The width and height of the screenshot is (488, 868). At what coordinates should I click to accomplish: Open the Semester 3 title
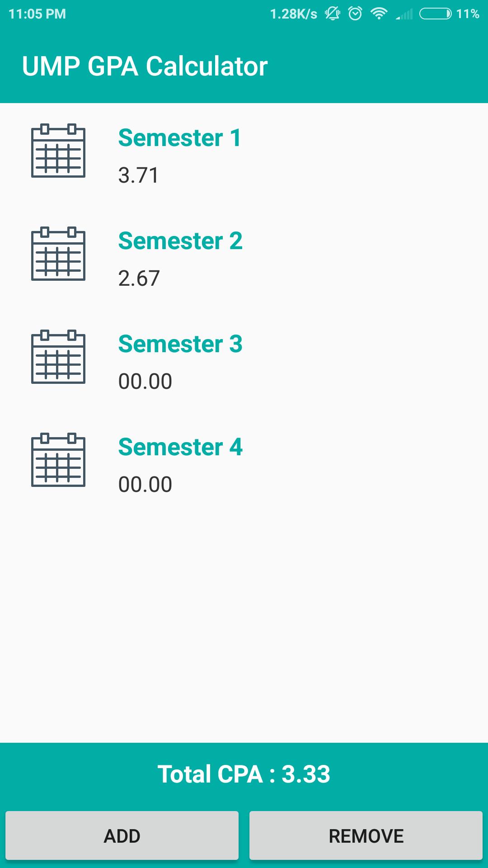(x=180, y=344)
